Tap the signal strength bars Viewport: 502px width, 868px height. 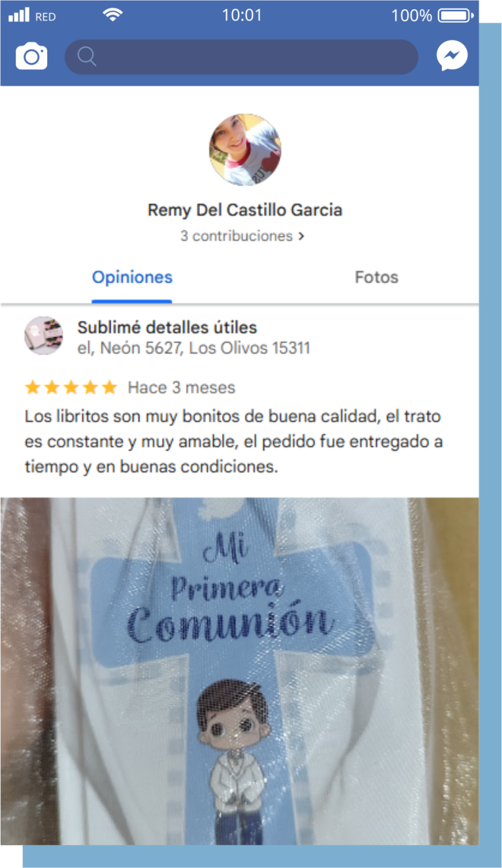tap(19, 15)
